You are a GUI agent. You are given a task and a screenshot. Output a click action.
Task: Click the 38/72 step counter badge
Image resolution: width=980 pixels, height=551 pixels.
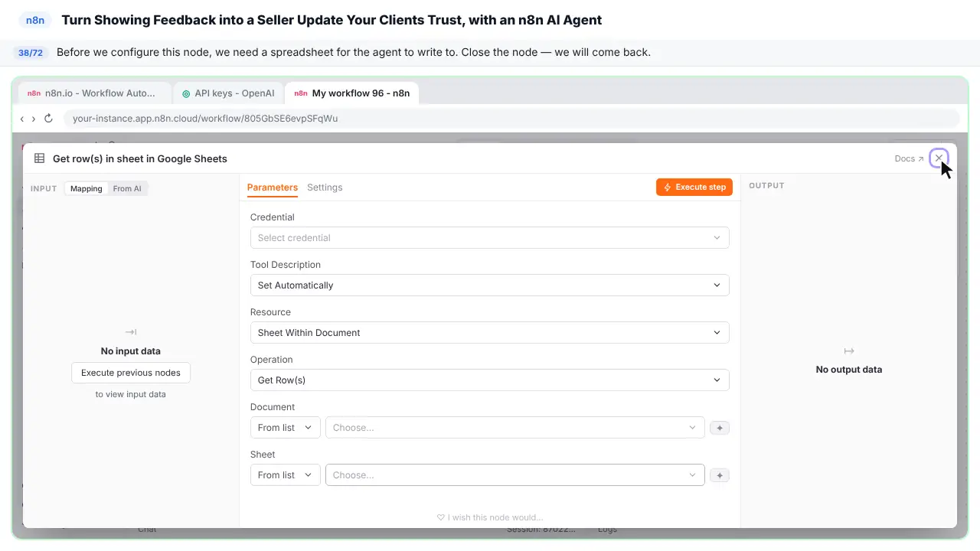pos(31,53)
